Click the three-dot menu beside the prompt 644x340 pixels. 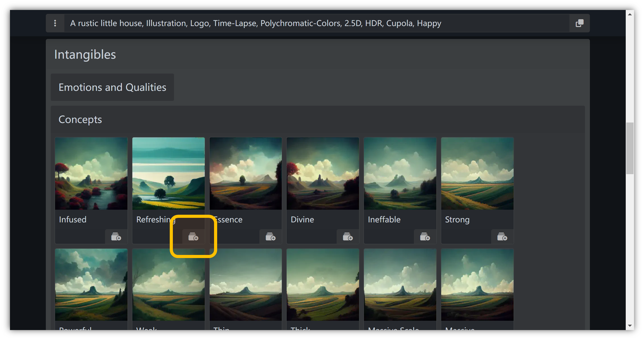pyautogui.click(x=55, y=23)
